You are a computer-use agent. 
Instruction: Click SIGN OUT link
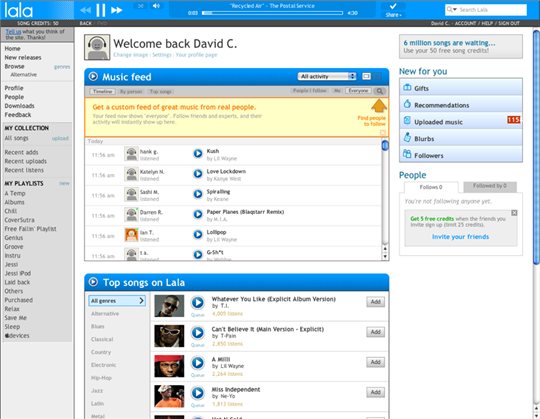[509, 23]
